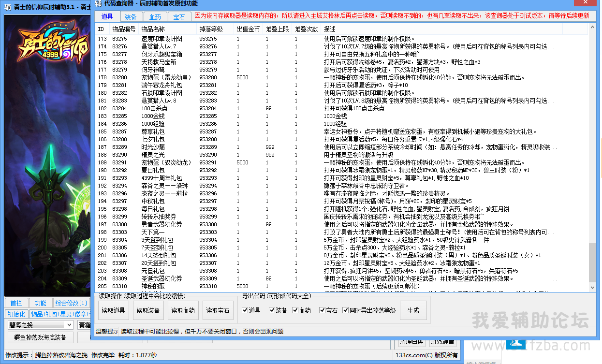Select row 4399十周年礼包
Screen dimensions: 602x364
click(341, 178)
